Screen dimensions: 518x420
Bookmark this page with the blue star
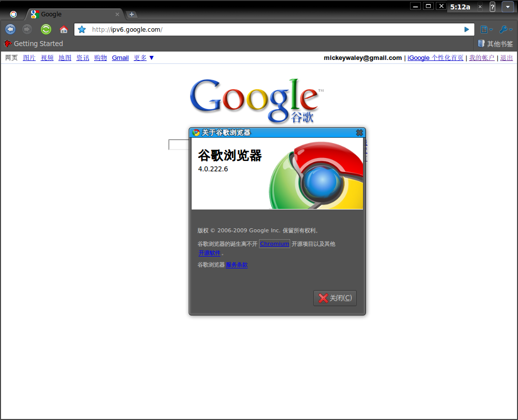click(82, 29)
